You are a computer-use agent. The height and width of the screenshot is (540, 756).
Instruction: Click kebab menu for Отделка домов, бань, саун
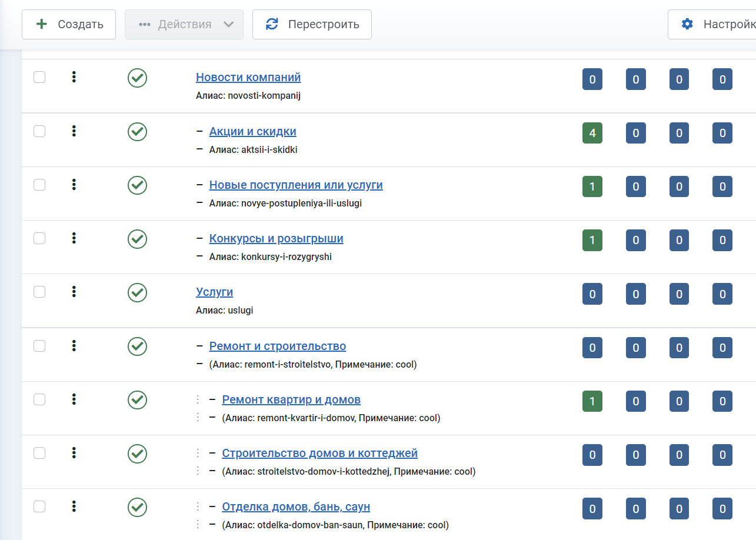74,506
